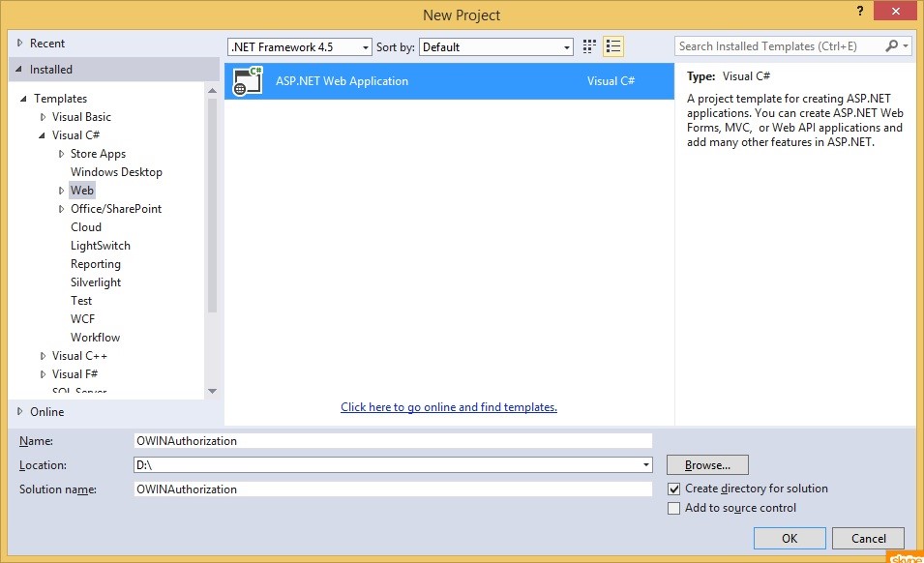Screen dimensions: 924x563
Task: Select the Cloud template category
Action: [86, 227]
